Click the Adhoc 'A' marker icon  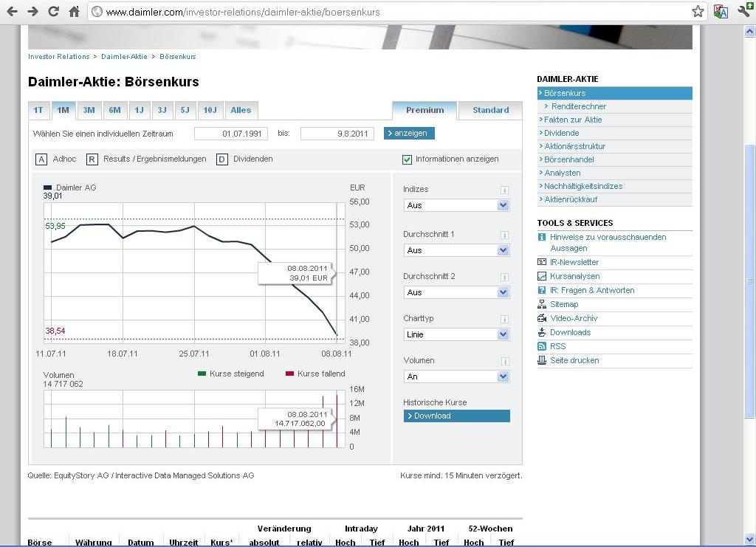coord(41,159)
